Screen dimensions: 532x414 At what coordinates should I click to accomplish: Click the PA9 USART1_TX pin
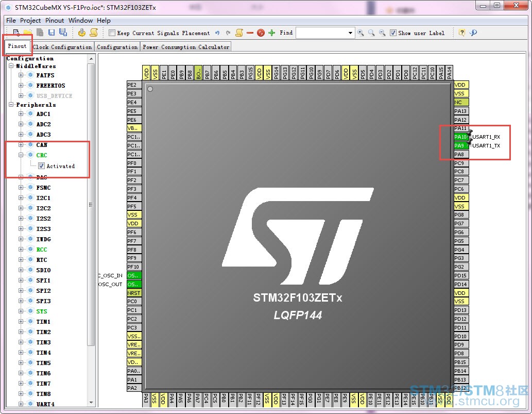coord(461,146)
